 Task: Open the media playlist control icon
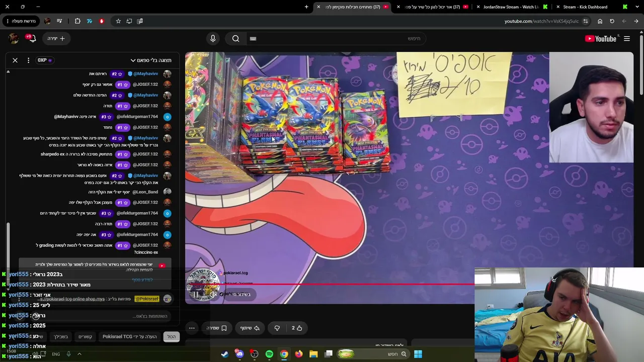[59, 21]
